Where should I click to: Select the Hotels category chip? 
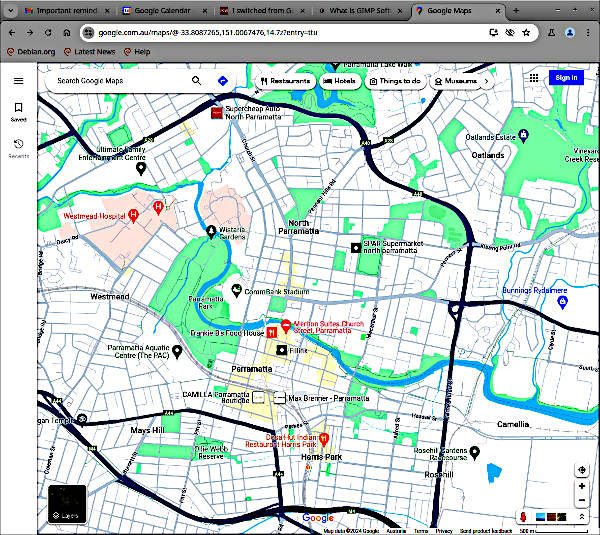tap(339, 80)
